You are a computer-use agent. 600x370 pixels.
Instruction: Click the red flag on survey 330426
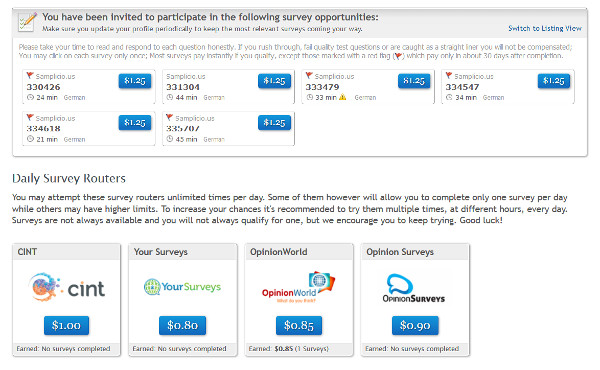coord(30,75)
